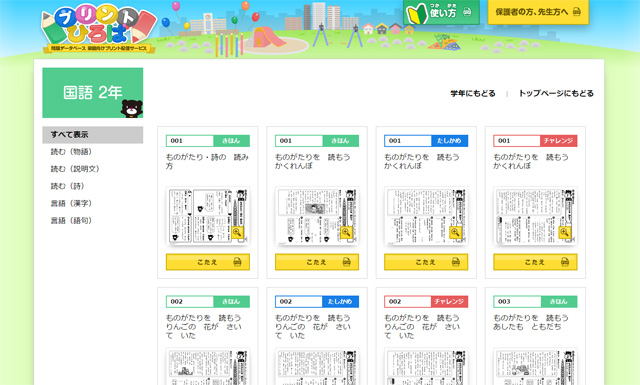Open こたえ for 001 たしかめ worksheet
The height and width of the screenshot is (385, 640).
click(x=426, y=262)
